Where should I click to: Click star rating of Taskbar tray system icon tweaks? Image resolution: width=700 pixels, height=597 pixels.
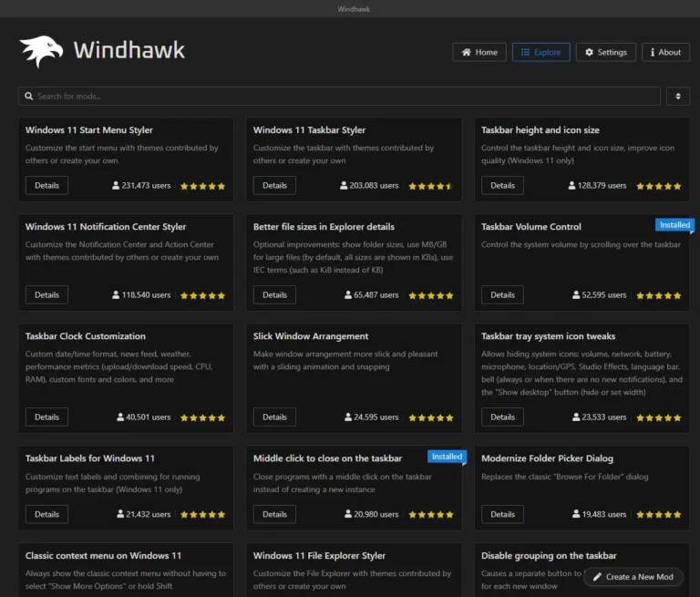(659, 417)
